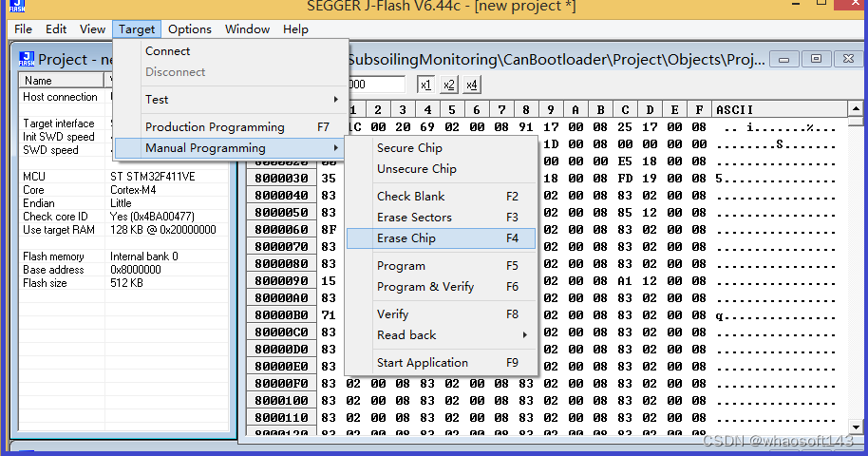Screen dimensions: 868x456
Task: Minimize the hex data file window
Action: (x=783, y=59)
